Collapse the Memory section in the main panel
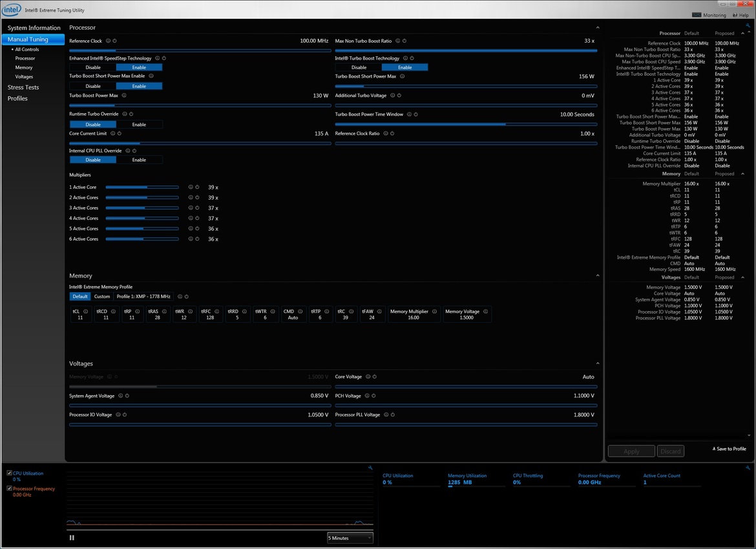 (x=598, y=276)
